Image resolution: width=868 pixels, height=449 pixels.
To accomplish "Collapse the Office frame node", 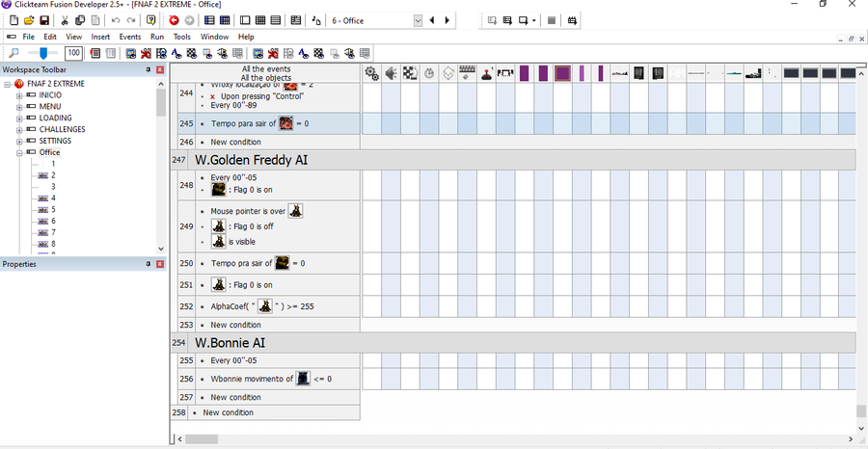I will (x=20, y=152).
